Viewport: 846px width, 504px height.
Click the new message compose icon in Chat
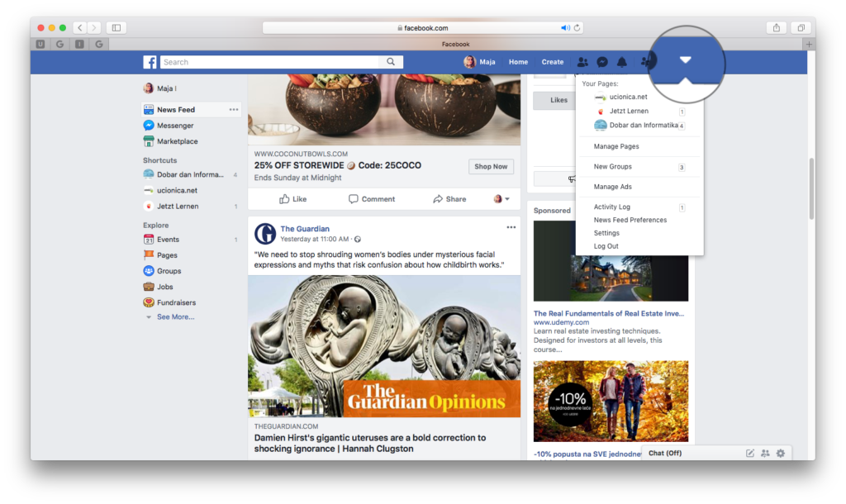[750, 453]
